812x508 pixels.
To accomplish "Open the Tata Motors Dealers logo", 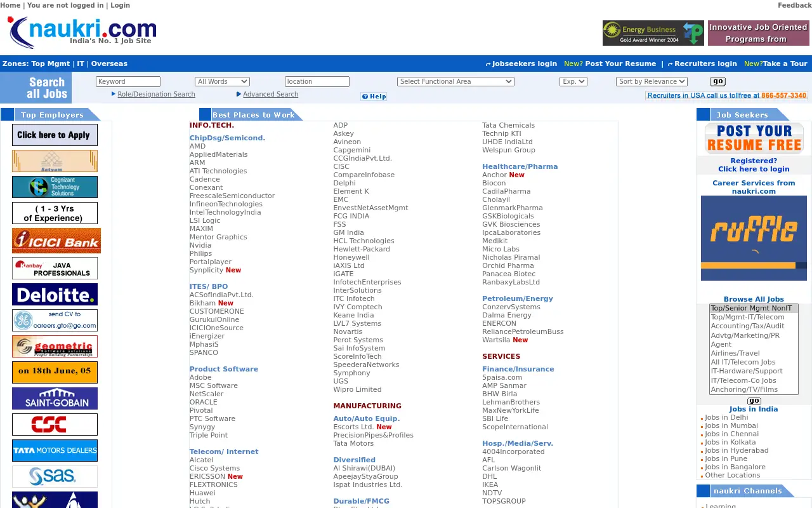I will click(x=55, y=451).
